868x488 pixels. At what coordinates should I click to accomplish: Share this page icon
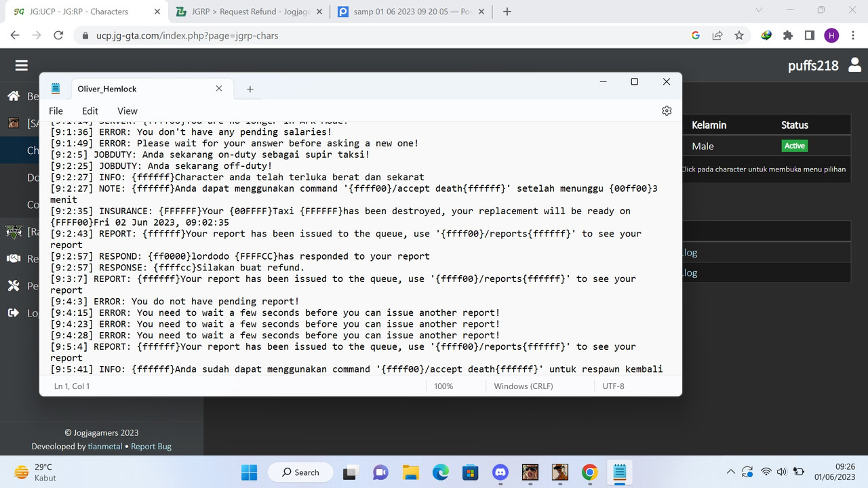[x=717, y=35]
